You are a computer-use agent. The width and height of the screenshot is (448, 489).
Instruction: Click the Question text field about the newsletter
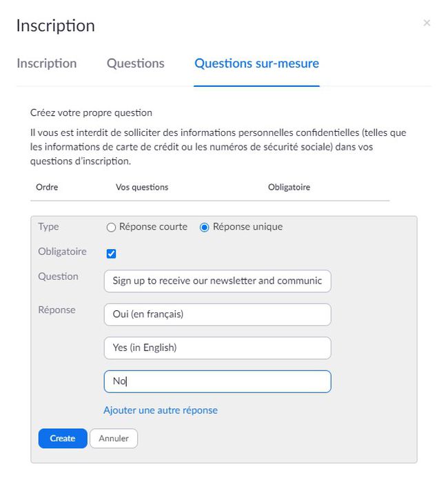(218, 281)
